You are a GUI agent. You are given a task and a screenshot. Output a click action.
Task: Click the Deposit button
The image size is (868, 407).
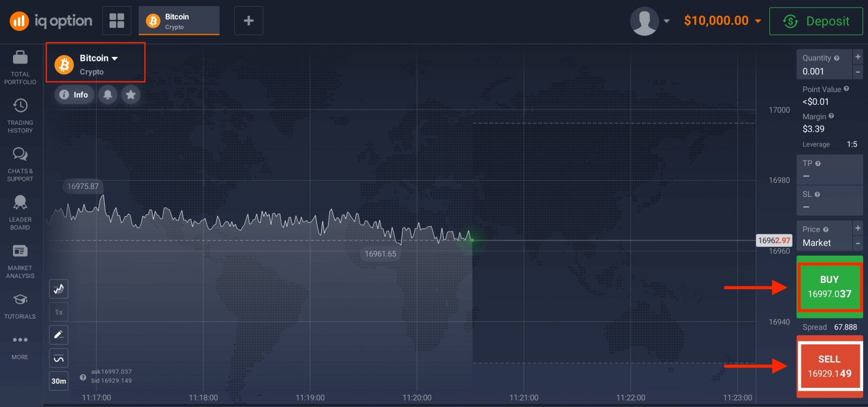(x=816, y=21)
